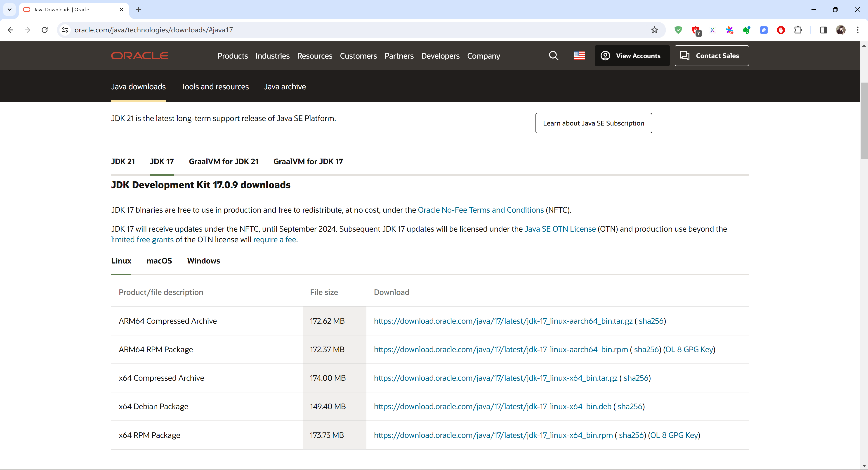Click the page vertical scrollbar thumb
The height and width of the screenshot is (470, 868).
[x=864, y=121]
